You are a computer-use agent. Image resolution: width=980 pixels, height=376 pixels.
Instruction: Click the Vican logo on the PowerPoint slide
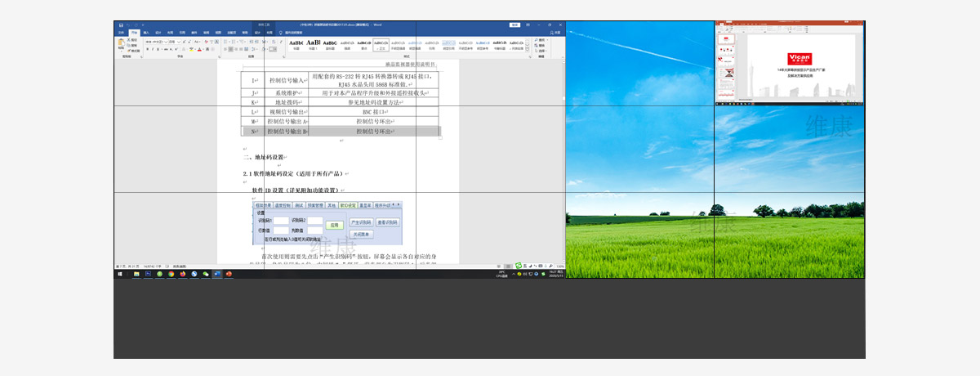point(800,59)
